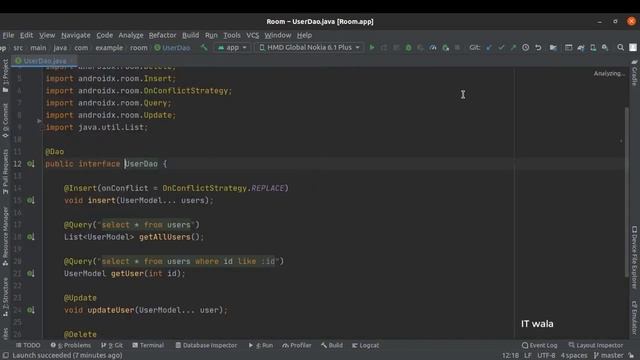This screenshot has height=360, width=640.
Task: Click the build hammer icon
Action: 204,48
